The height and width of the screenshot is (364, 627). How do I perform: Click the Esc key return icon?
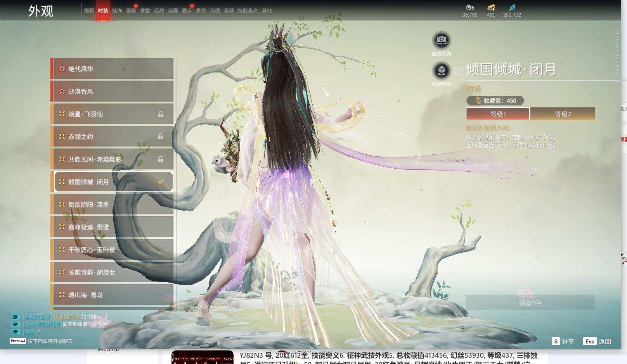pos(590,341)
